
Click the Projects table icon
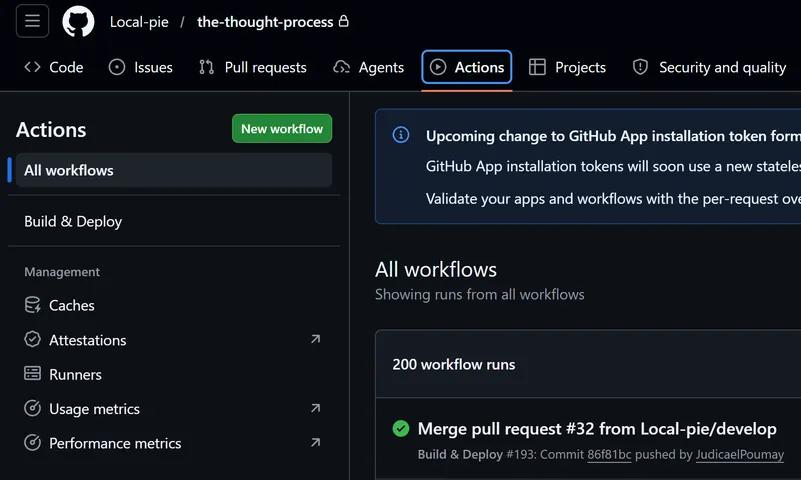537,67
